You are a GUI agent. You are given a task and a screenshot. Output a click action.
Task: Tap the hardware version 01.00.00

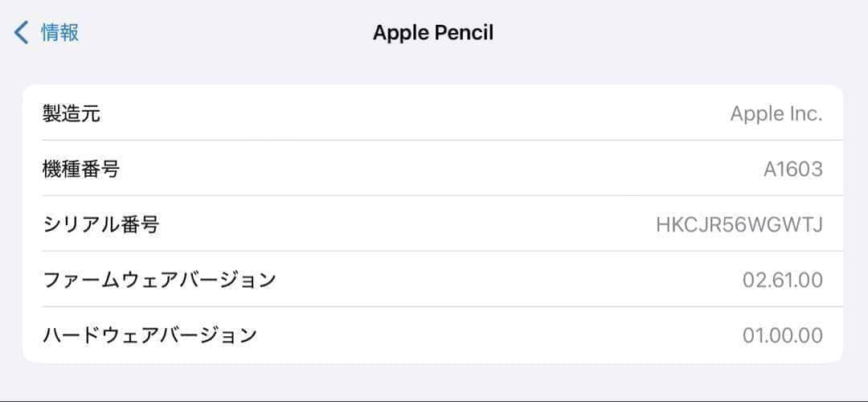point(782,335)
